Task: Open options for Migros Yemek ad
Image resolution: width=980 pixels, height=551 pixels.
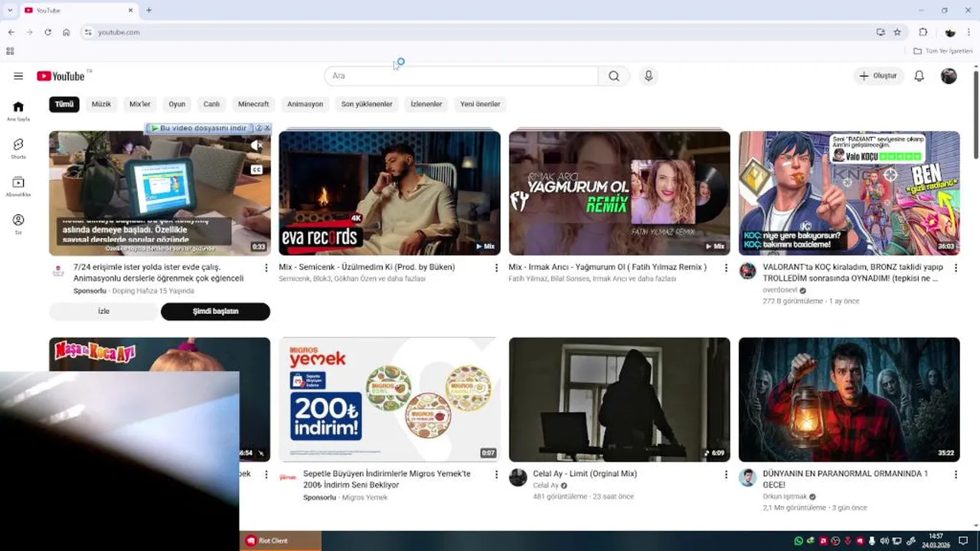Action: click(496, 474)
